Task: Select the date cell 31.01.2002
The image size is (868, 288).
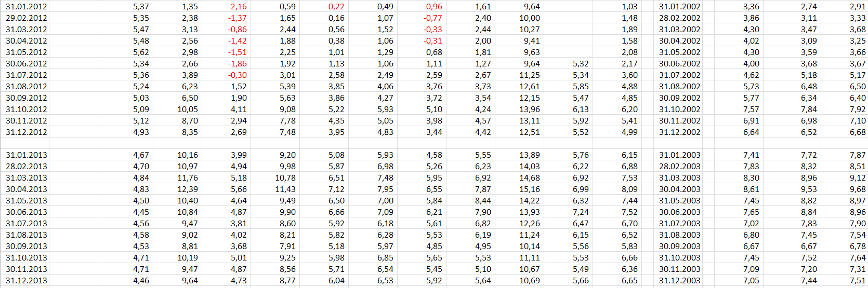Action: (679, 7)
